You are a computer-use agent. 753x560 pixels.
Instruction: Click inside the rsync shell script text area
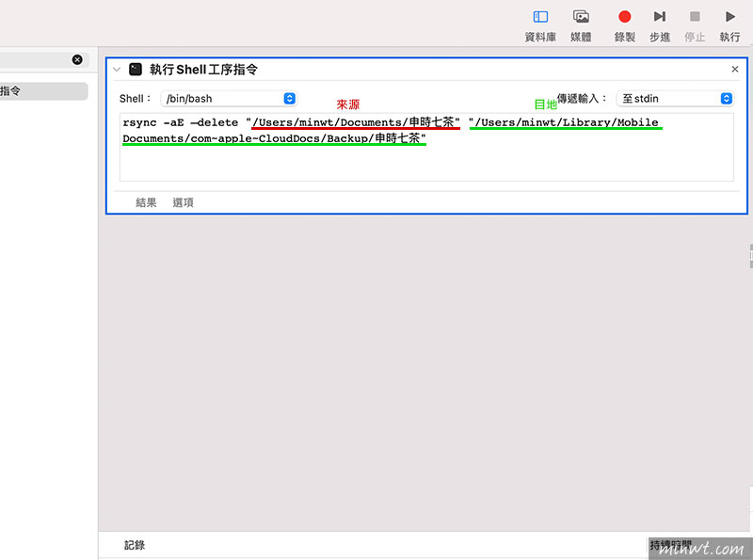click(426, 148)
